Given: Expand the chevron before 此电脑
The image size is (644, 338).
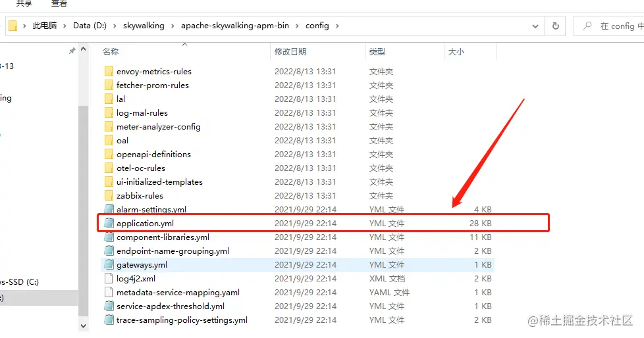Looking at the screenshot, I should [24, 26].
